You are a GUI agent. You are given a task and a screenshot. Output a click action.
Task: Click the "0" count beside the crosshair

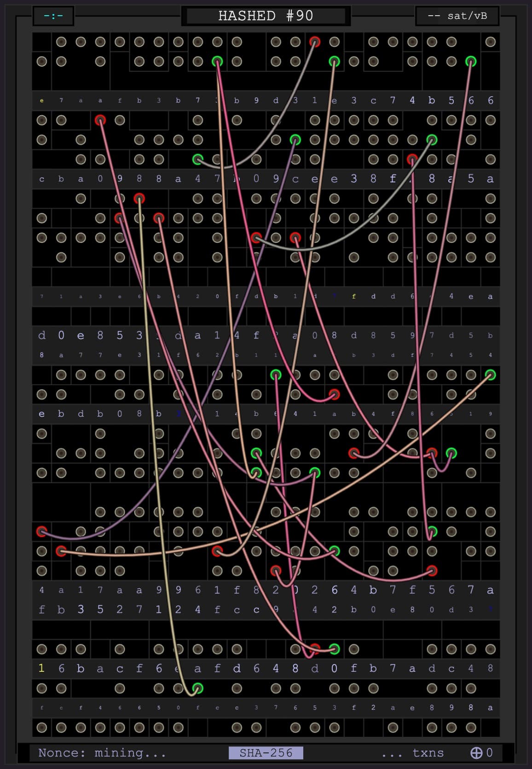click(x=489, y=752)
